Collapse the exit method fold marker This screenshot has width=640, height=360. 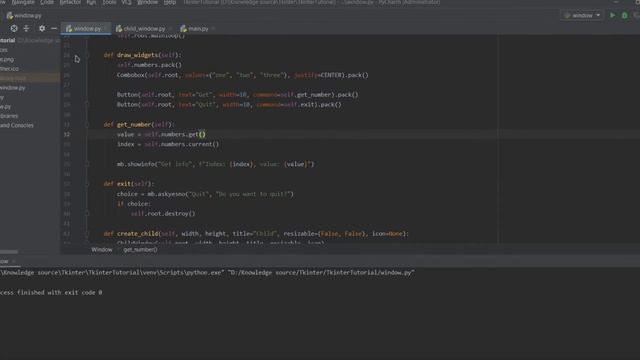(87, 184)
